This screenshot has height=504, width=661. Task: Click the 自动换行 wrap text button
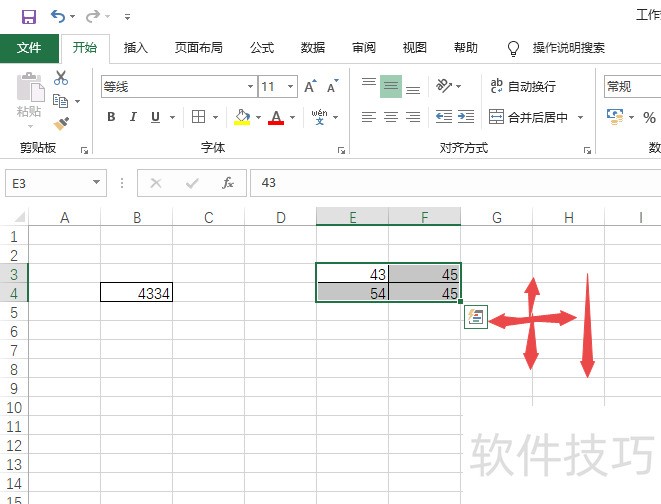[522, 87]
